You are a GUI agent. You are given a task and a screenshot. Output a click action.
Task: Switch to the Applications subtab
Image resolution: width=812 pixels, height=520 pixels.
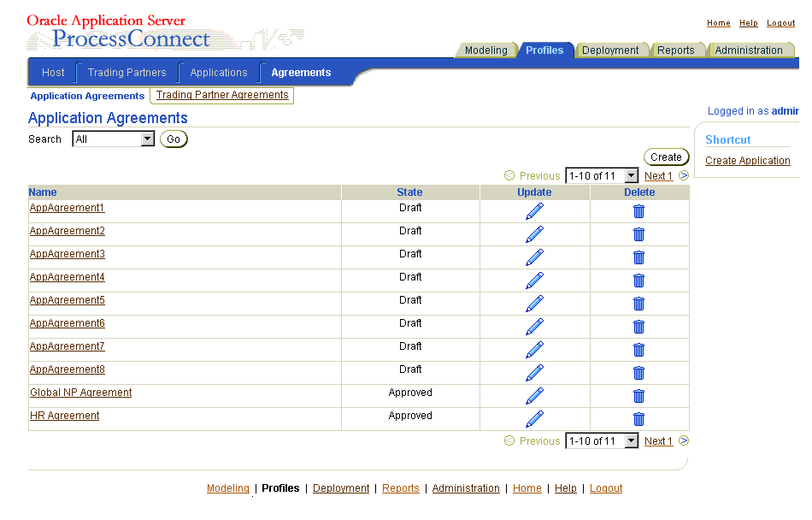(219, 73)
